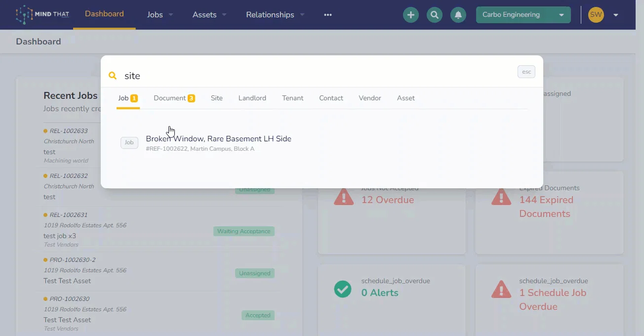Click the SW user avatar
The height and width of the screenshot is (336, 644).
point(596,15)
